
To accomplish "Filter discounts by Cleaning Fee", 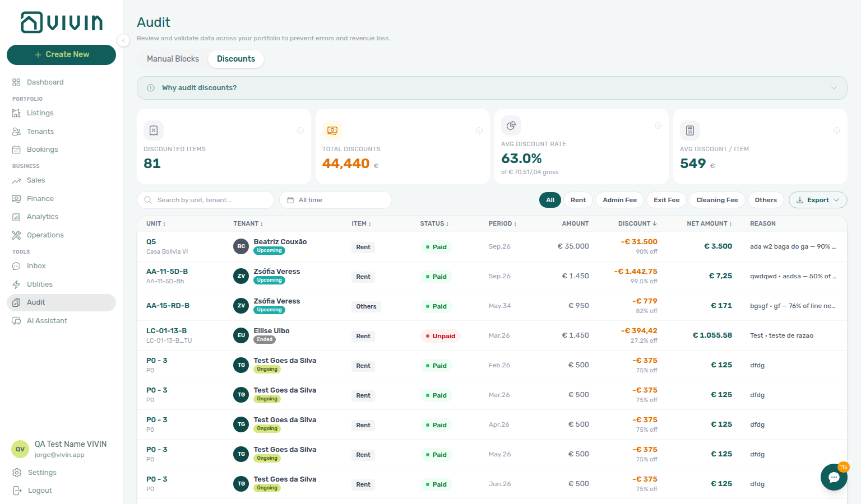I will 717,200.
